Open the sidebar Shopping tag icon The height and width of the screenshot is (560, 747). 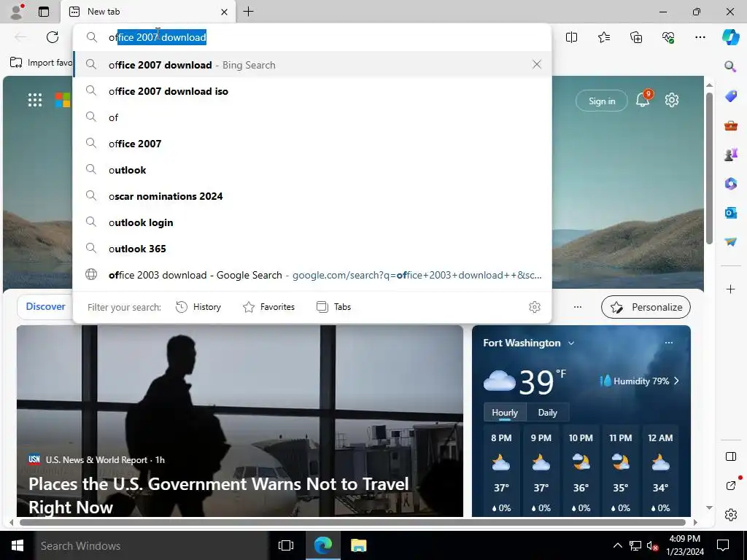click(x=730, y=96)
